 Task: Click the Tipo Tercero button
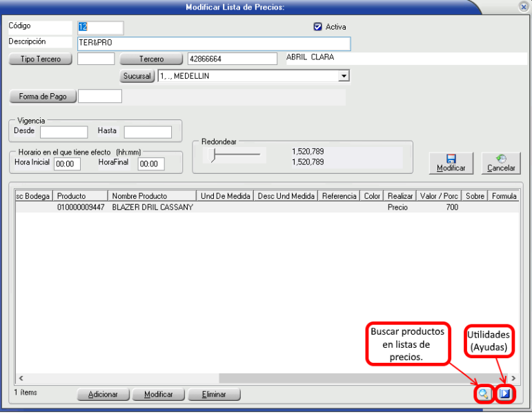[x=41, y=59]
